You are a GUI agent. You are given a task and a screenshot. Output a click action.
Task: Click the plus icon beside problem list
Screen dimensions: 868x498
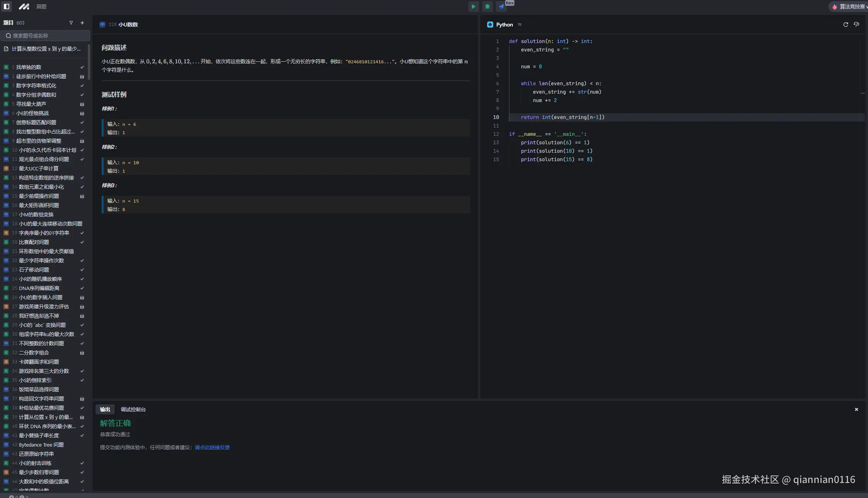[x=82, y=23]
